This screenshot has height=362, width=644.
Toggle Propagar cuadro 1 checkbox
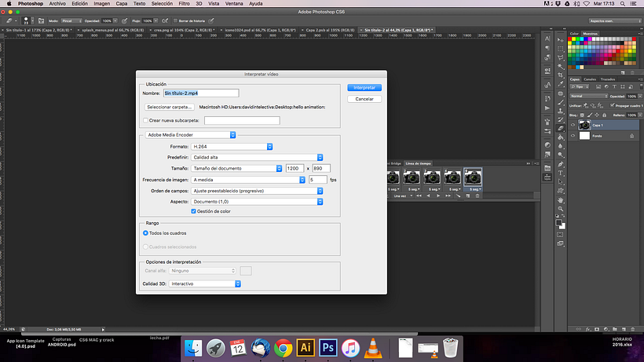click(x=613, y=105)
